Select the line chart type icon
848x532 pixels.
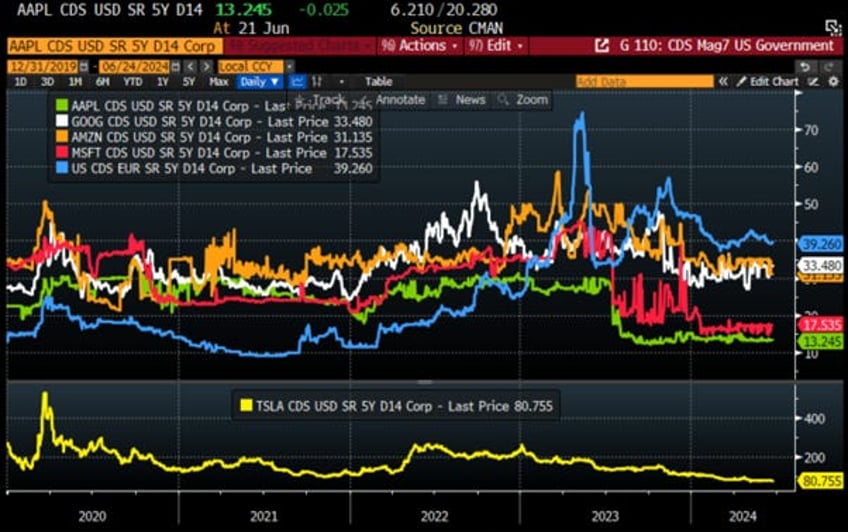coord(297,82)
